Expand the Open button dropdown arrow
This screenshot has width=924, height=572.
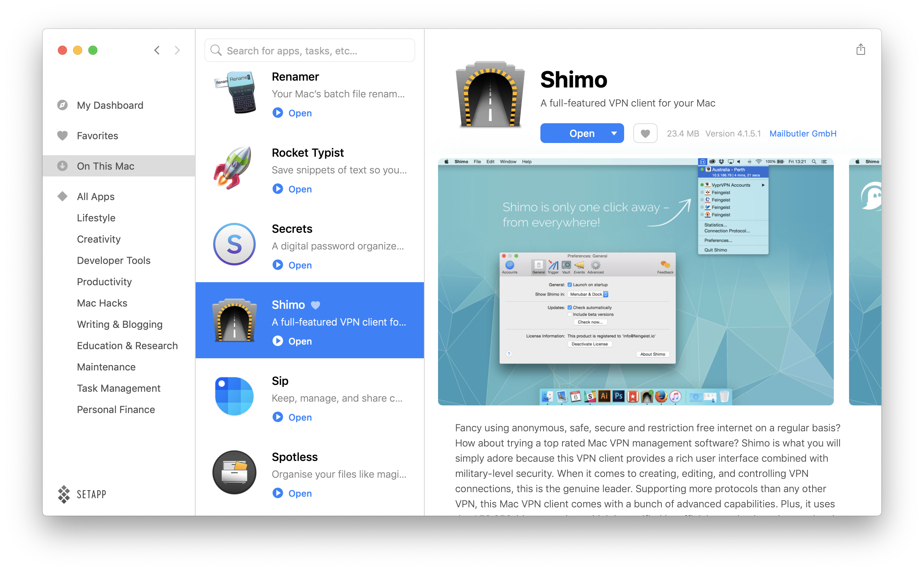click(x=613, y=133)
